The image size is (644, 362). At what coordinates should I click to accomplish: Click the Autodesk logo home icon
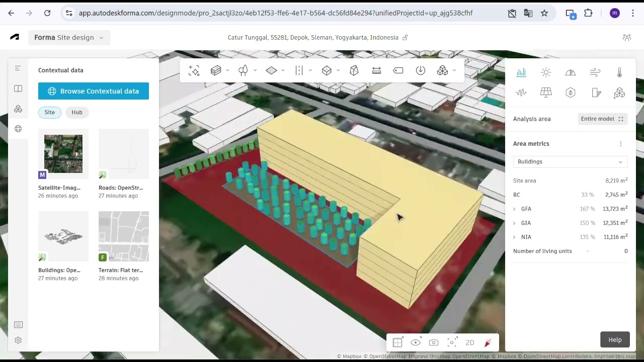click(15, 37)
